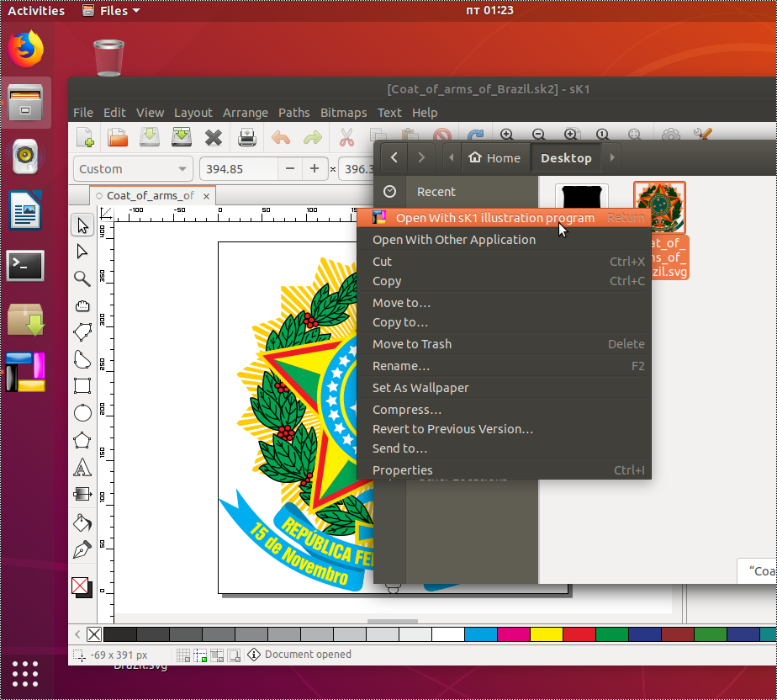Click the page width field showing 394.85

pos(239,169)
